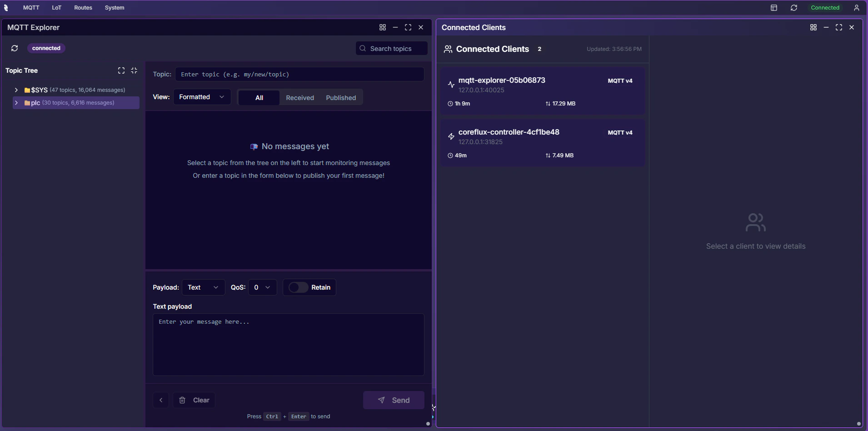868x431 pixels.
Task: Open the grid view icon in Connected Clients
Action: coord(813,27)
